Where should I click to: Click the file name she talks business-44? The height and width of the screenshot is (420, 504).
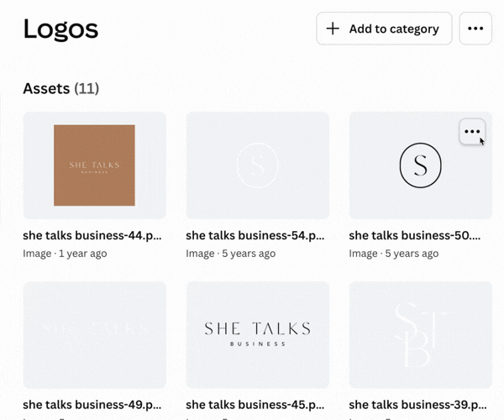(x=92, y=236)
